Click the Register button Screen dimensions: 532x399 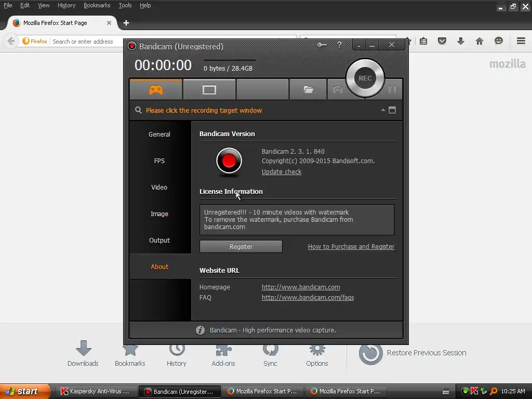(241, 247)
